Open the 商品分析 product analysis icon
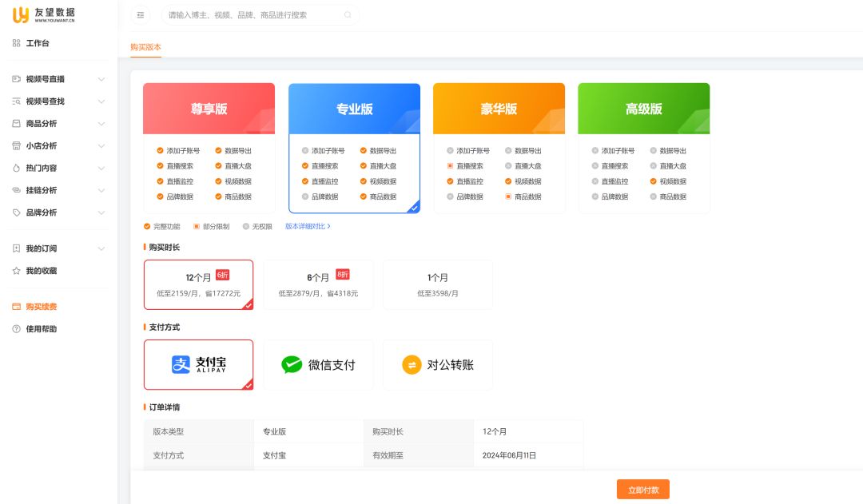The image size is (863, 504). (x=18, y=124)
